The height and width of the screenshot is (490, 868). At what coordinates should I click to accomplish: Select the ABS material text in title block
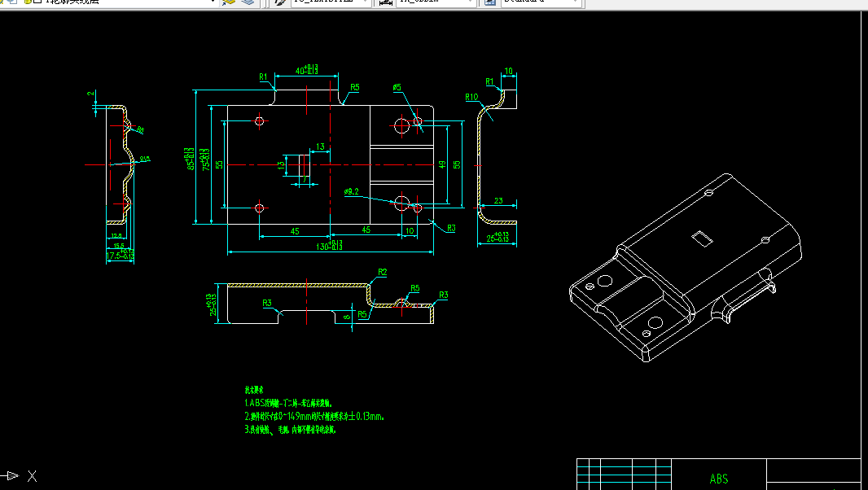pyautogui.click(x=718, y=479)
